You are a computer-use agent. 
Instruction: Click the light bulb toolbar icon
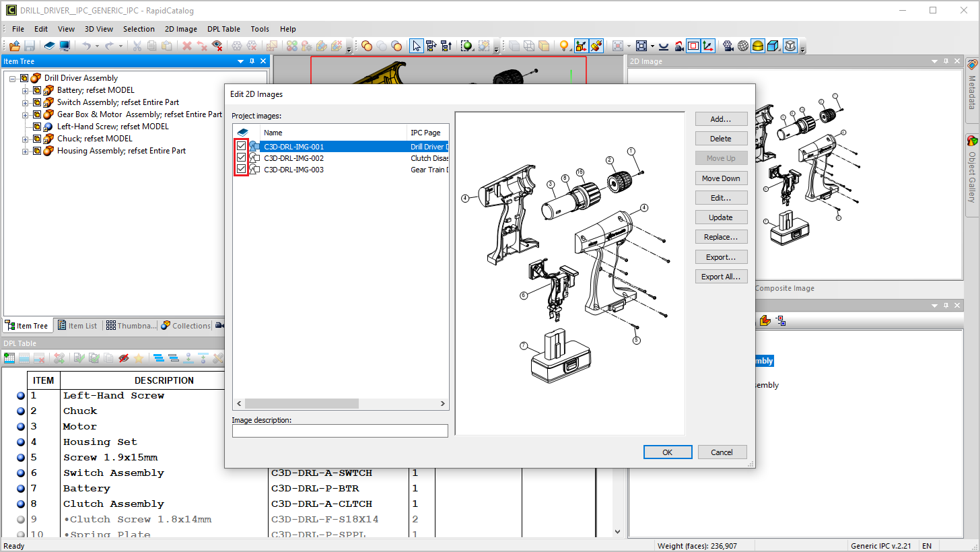click(x=564, y=46)
